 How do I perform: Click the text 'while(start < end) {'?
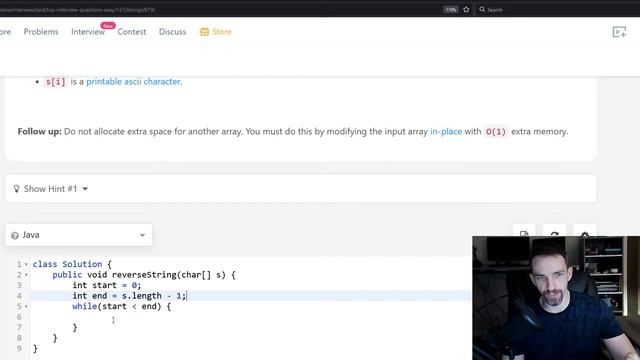pos(122,306)
